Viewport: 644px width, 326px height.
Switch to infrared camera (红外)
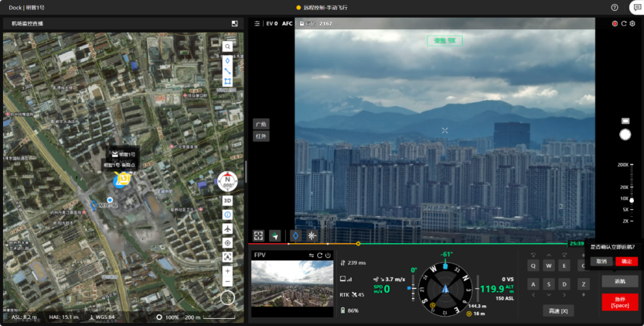[x=261, y=137]
